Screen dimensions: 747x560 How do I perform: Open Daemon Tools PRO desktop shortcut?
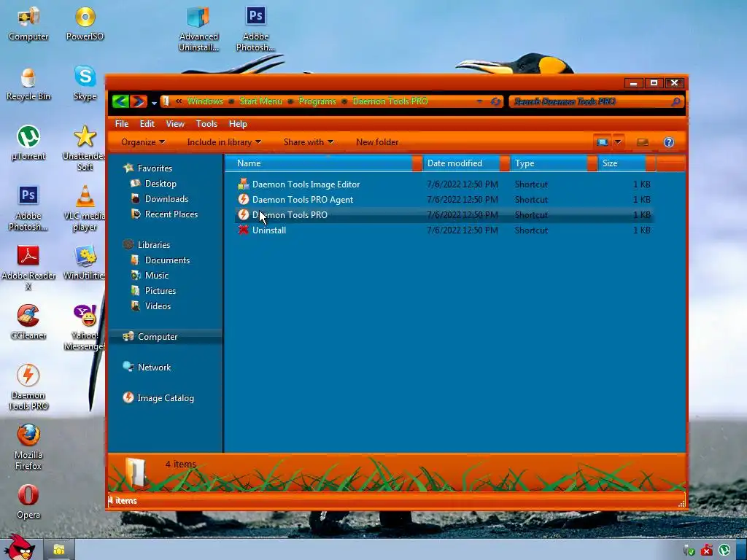28,388
